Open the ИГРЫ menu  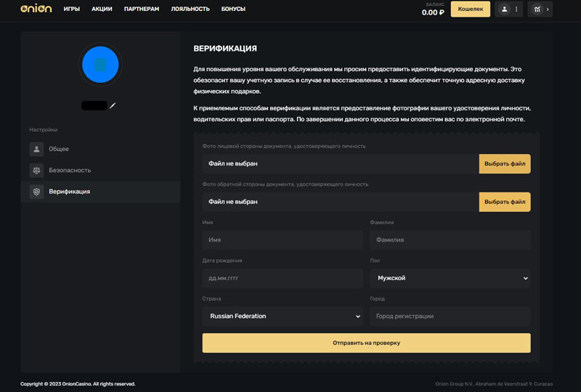tap(72, 9)
